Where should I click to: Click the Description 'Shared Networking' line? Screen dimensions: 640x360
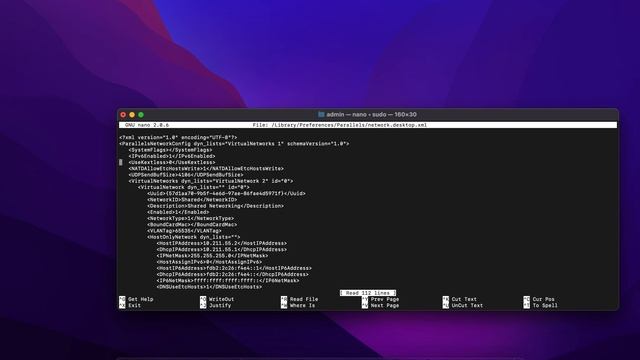pyautogui.click(x=216, y=206)
